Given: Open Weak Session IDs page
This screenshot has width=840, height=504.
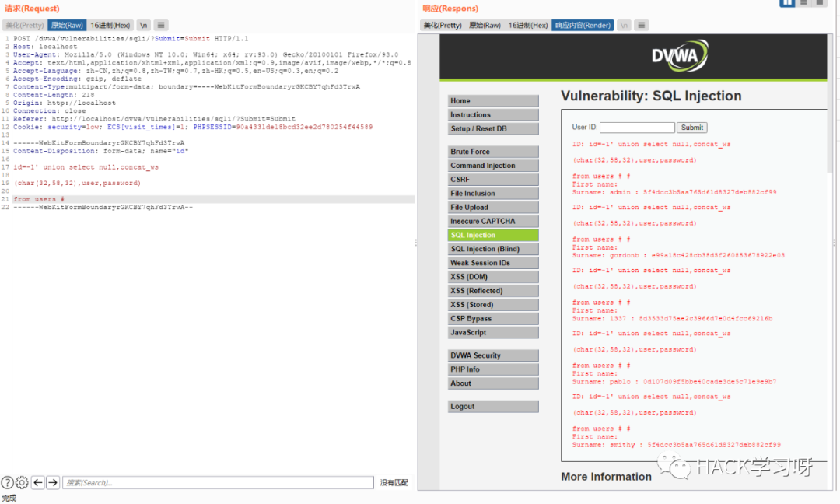Looking at the screenshot, I should click(x=493, y=263).
